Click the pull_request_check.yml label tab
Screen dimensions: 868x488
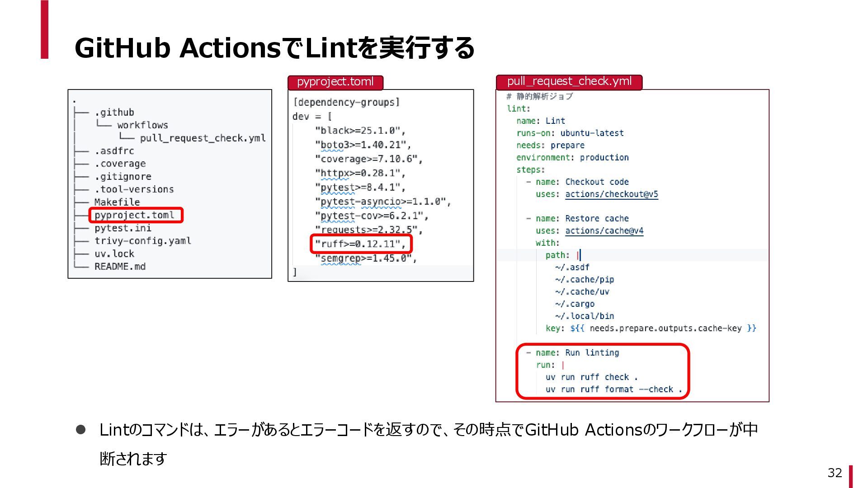[569, 82]
